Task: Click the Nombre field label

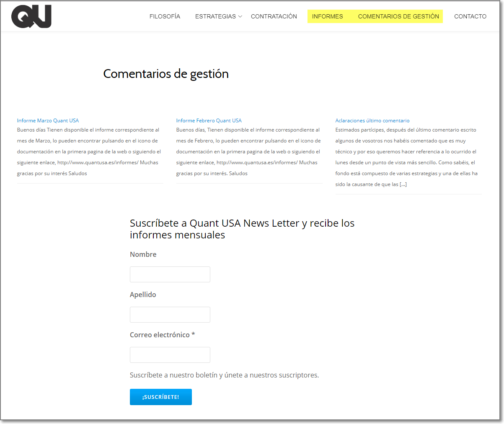Action: pyautogui.click(x=143, y=254)
